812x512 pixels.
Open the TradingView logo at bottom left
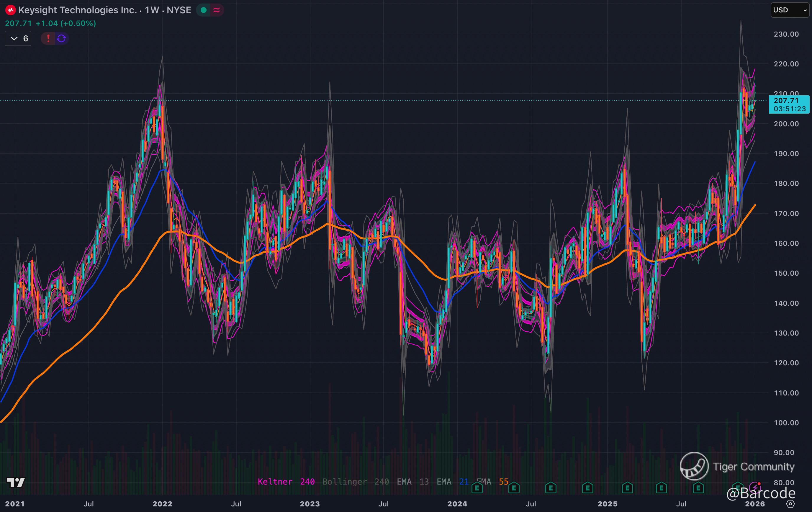[16, 483]
